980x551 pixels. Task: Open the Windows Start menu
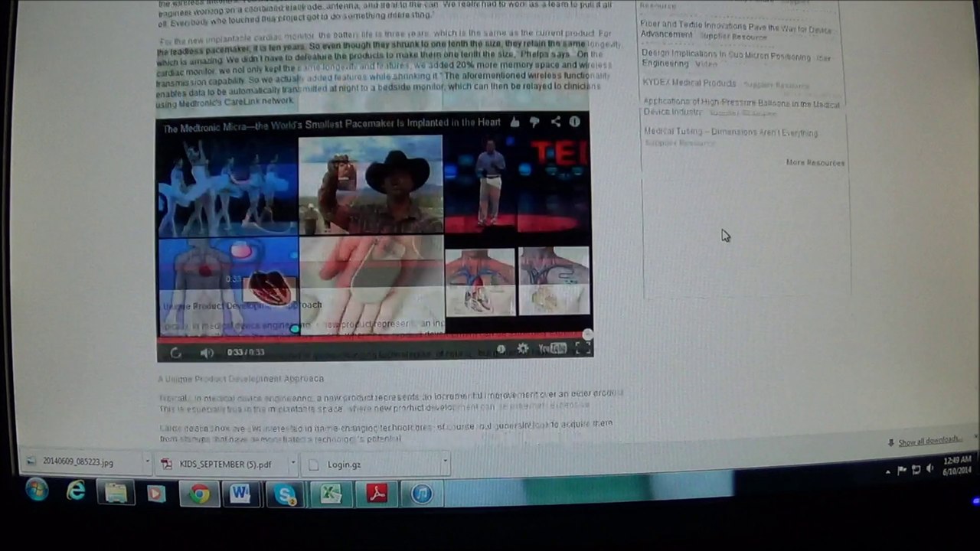(x=37, y=491)
